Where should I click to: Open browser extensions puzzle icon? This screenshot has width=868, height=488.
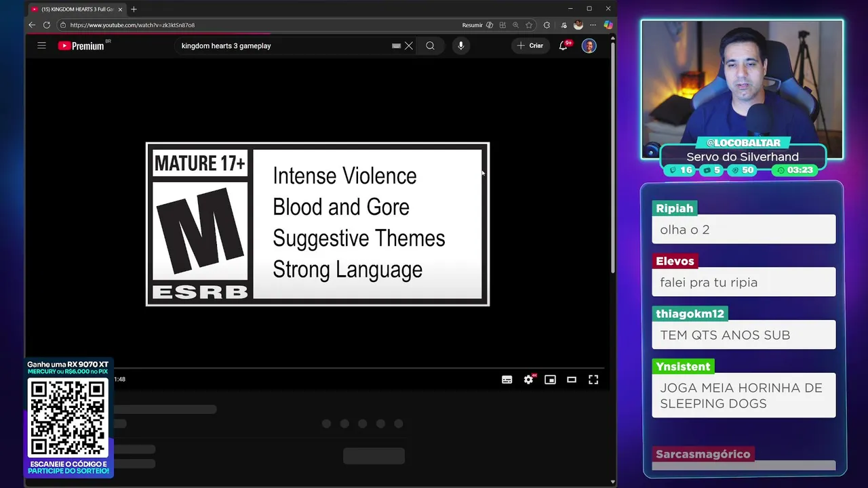[547, 25]
